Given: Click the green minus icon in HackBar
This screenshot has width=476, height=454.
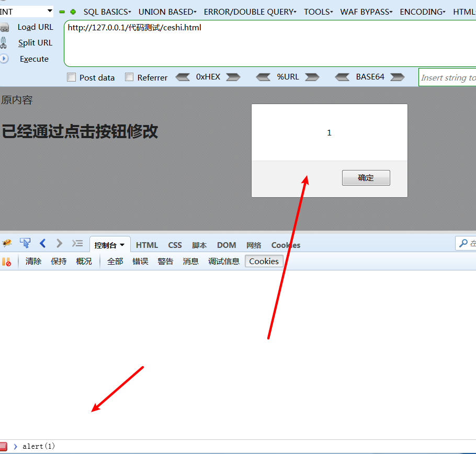Looking at the screenshot, I should (x=62, y=12).
